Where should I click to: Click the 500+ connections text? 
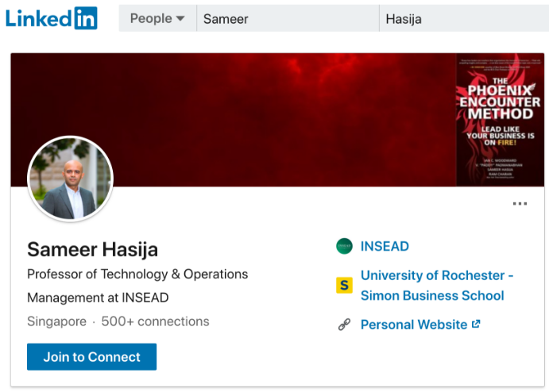click(x=155, y=321)
